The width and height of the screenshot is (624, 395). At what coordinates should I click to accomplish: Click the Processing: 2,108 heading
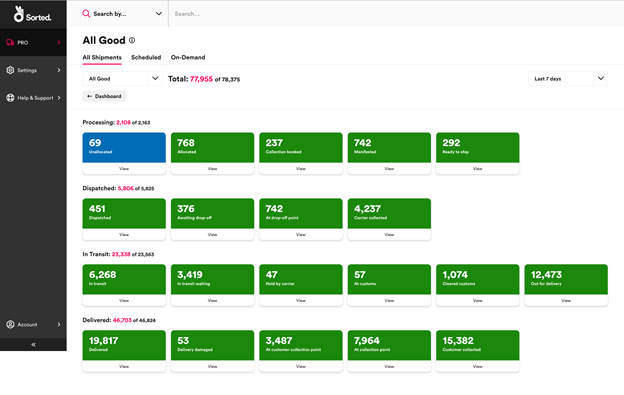(116, 123)
